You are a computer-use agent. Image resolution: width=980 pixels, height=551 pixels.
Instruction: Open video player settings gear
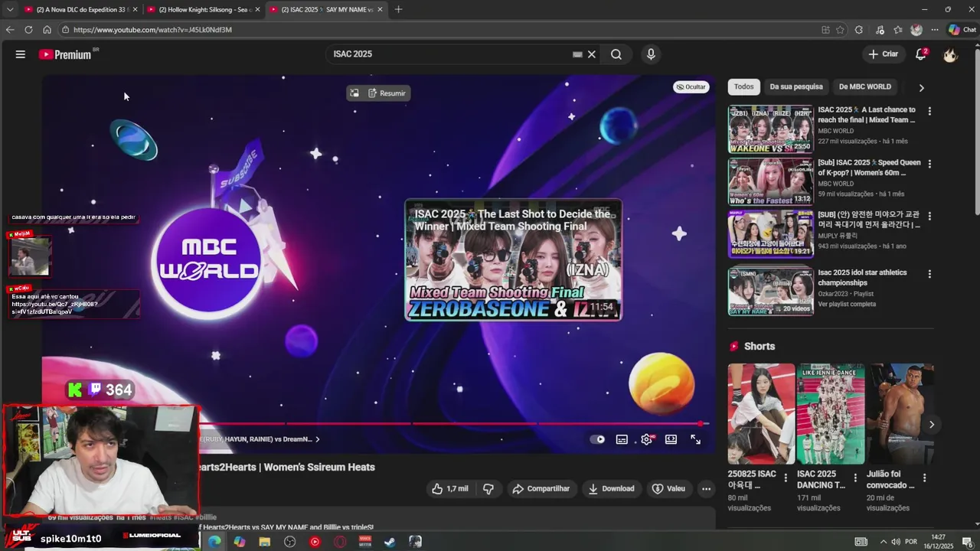pos(647,439)
